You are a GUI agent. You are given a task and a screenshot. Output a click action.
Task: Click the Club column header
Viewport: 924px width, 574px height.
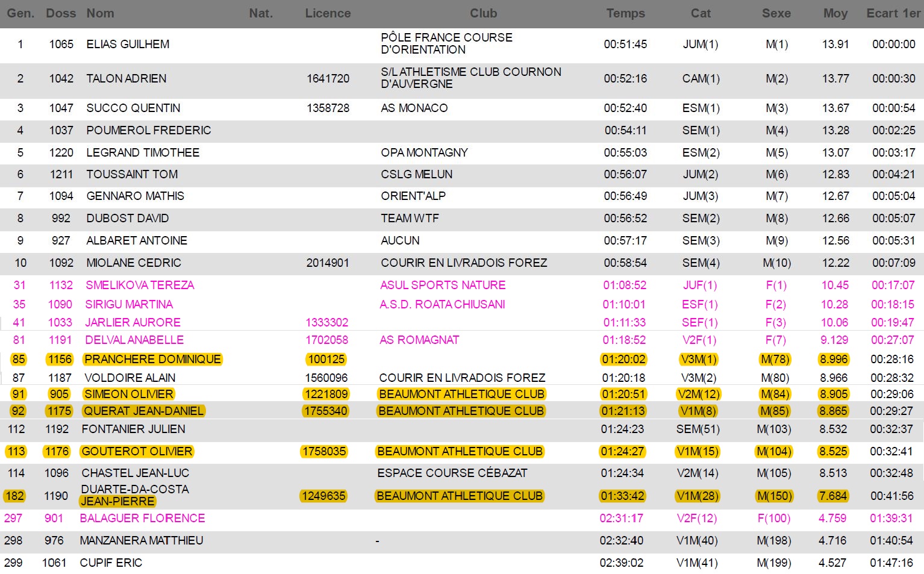(x=484, y=13)
